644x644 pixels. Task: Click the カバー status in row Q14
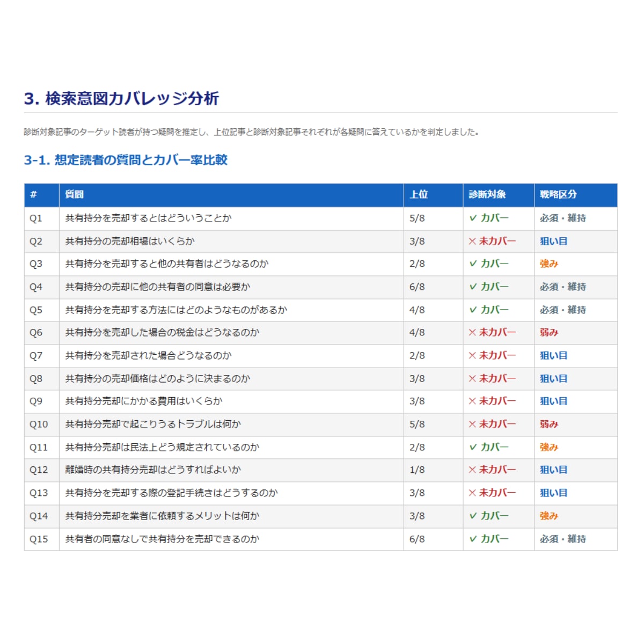488,516
